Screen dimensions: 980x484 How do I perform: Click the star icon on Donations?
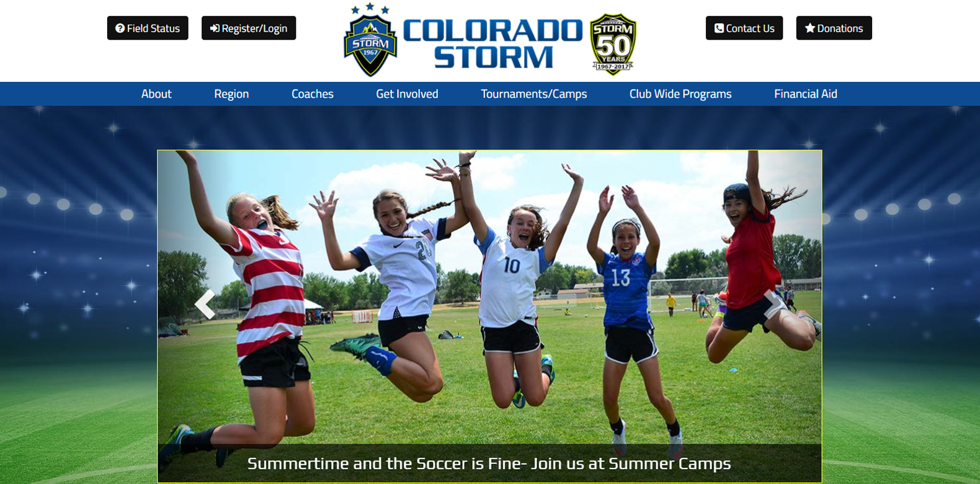(x=809, y=28)
